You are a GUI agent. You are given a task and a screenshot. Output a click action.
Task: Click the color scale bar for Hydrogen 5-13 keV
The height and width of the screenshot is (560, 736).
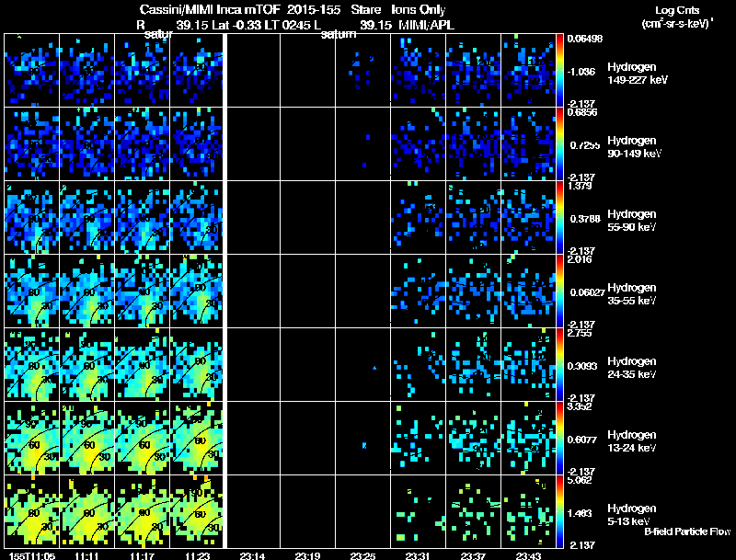click(x=559, y=511)
